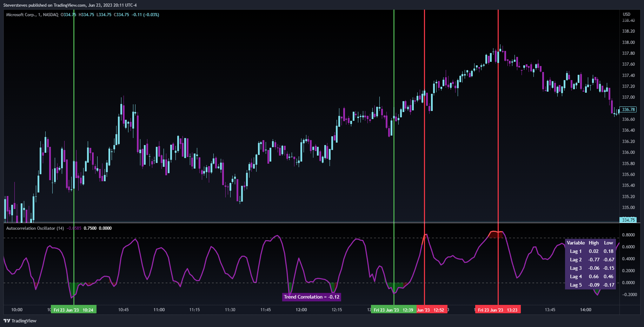
Task: Click Lag 2 High value -0.77
Action: click(594, 260)
